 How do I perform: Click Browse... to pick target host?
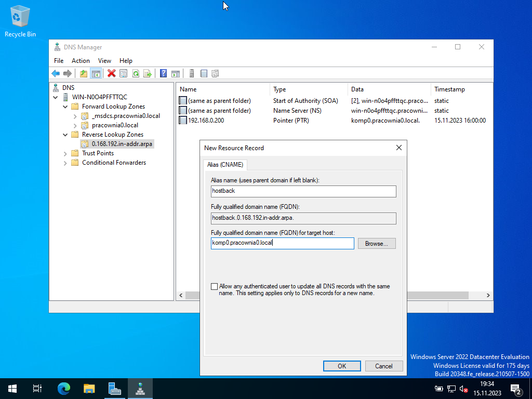(377, 244)
